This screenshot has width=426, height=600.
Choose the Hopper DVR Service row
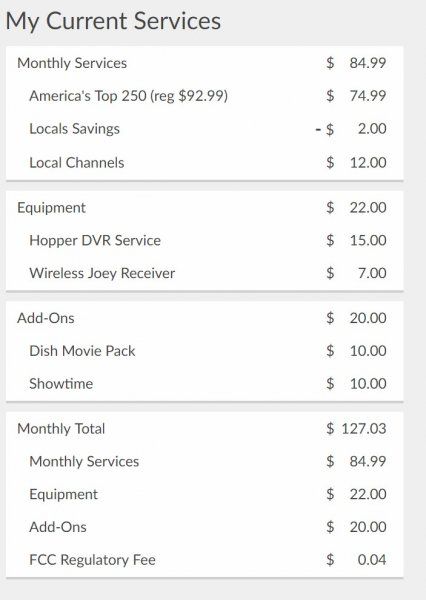[x=204, y=240]
